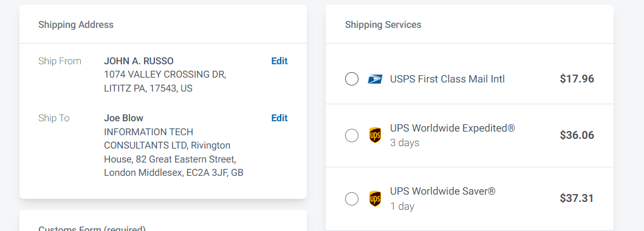The height and width of the screenshot is (231, 644).
Task: Click the Shipping Services panel heading
Action: pos(383,25)
